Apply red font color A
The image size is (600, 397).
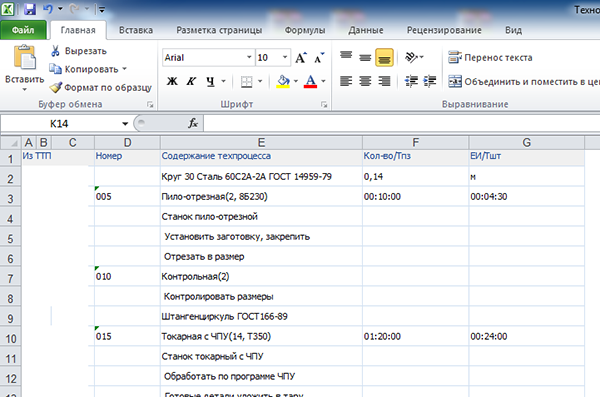[x=310, y=81]
